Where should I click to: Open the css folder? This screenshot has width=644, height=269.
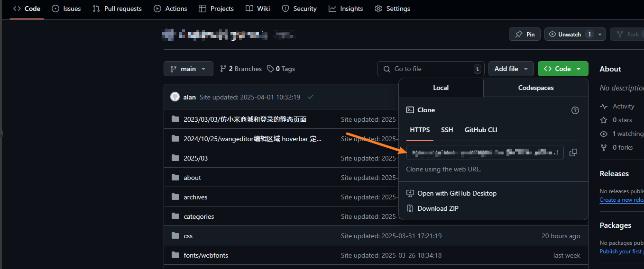(x=188, y=236)
